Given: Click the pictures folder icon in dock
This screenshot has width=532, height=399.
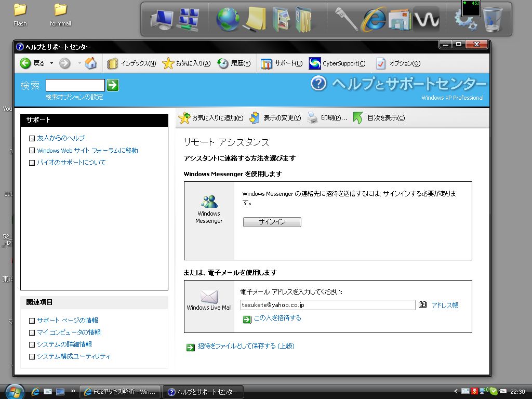Looking at the screenshot, I should (281, 20).
